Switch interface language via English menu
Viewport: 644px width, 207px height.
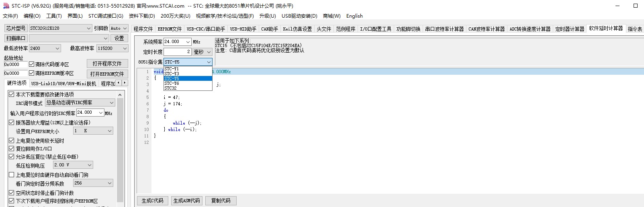354,16
